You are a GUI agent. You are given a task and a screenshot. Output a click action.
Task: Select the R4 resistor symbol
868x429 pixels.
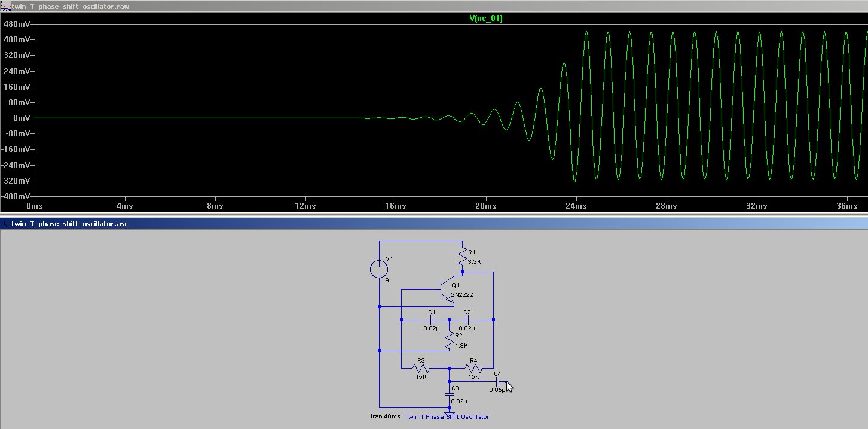coord(473,368)
